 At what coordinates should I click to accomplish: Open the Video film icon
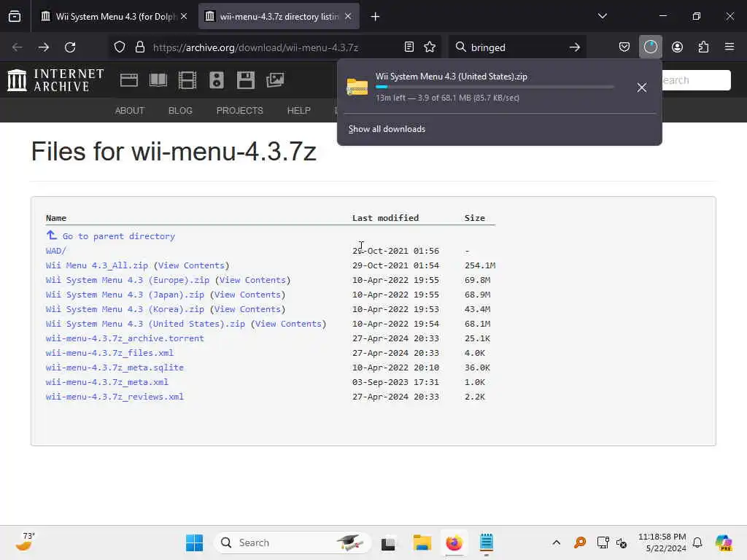[187, 80]
